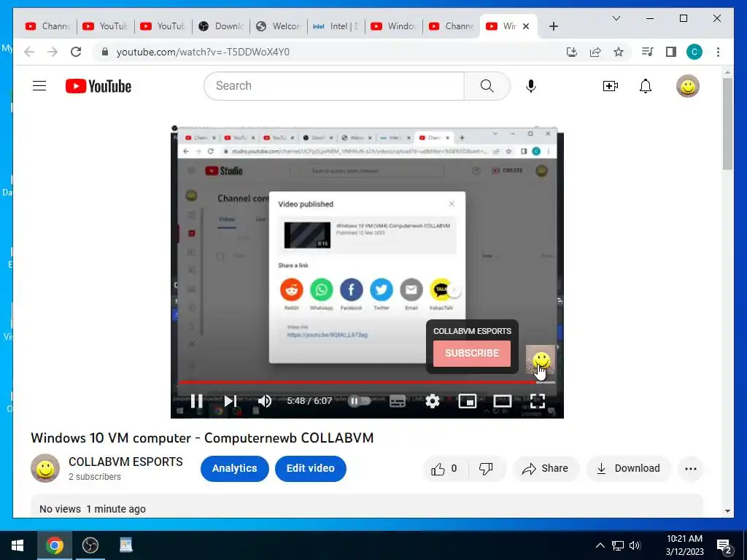The height and width of the screenshot is (560, 747).
Task: Switch to the Intel tab
Action: click(336, 26)
